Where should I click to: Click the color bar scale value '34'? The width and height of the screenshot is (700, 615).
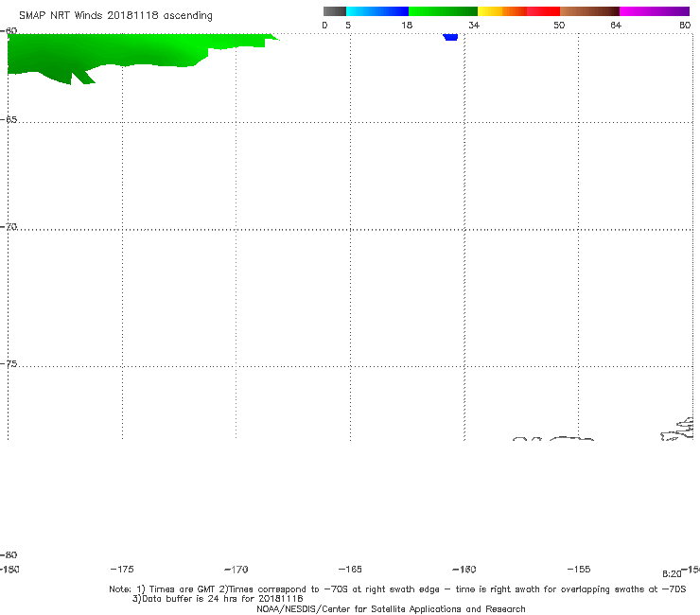click(x=474, y=26)
